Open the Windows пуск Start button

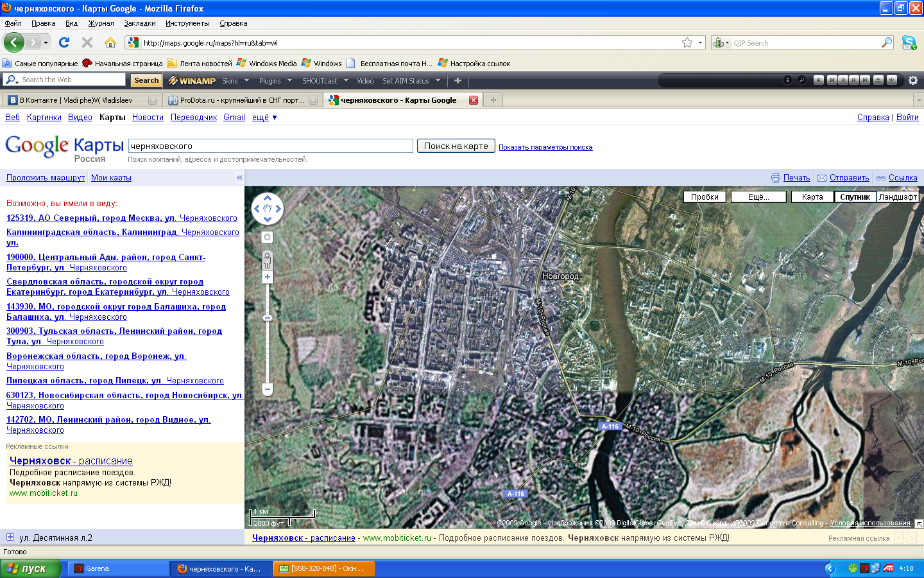click(30, 568)
